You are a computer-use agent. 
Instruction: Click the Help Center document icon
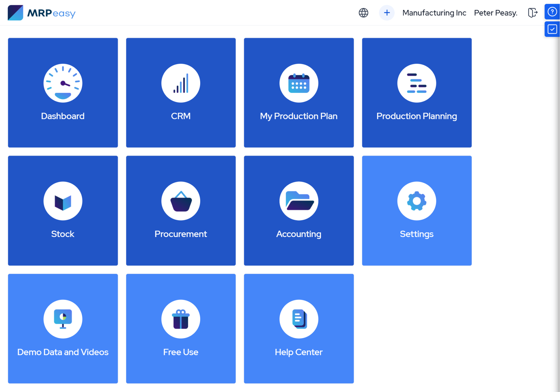pyautogui.click(x=299, y=319)
